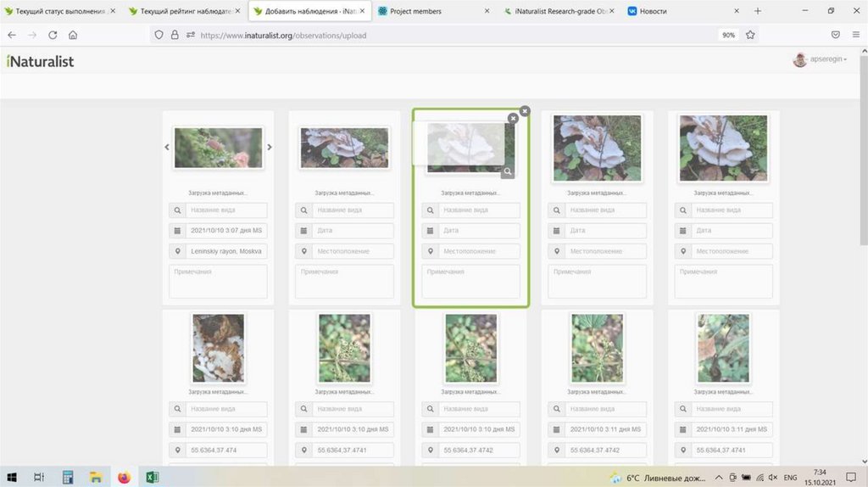Viewport: 868px width, 487px height.
Task: Click notes box in the fifth card
Action: tap(723, 281)
